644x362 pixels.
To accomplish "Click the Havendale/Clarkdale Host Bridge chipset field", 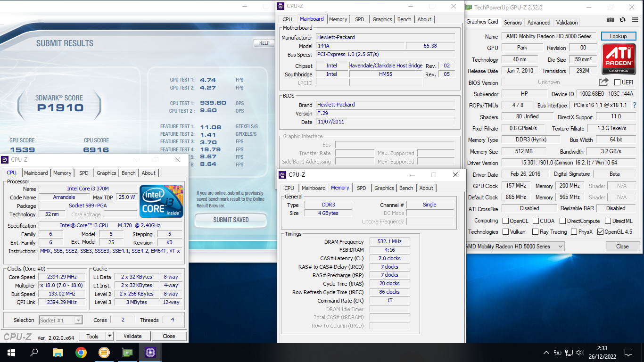I will (386, 66).
